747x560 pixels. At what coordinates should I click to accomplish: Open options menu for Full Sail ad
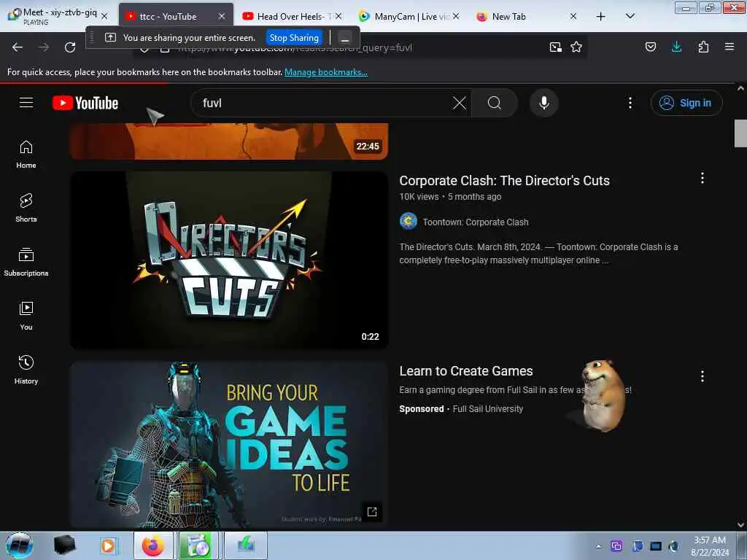click(x=703, y=376)
